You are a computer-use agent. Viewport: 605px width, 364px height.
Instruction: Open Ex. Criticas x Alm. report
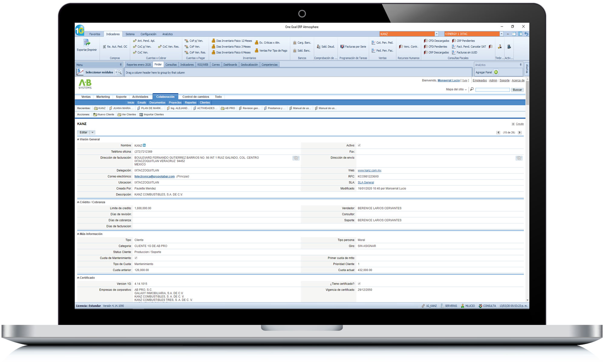tap(267, 43)
